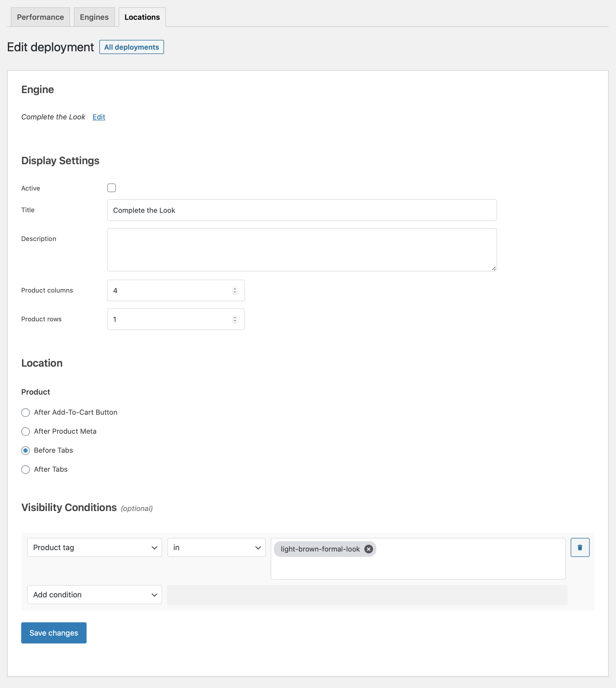Choose the Before Tabs radio option
616x688 pixels.
click(26, 450)
